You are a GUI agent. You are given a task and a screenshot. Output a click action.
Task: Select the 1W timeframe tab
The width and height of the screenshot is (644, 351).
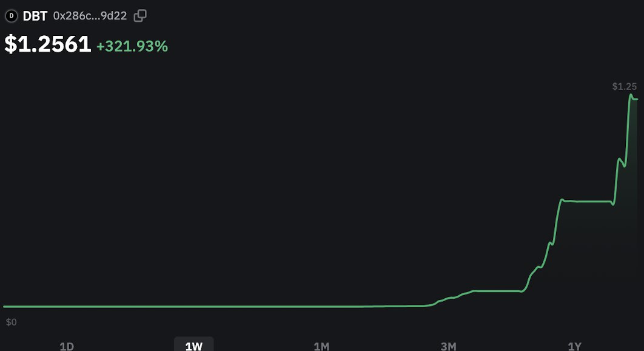pos(194,346)
